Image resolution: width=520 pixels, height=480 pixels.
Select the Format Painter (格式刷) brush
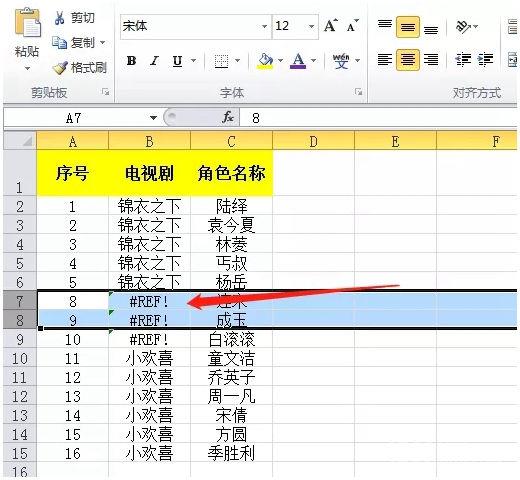(x=60, y=68)
